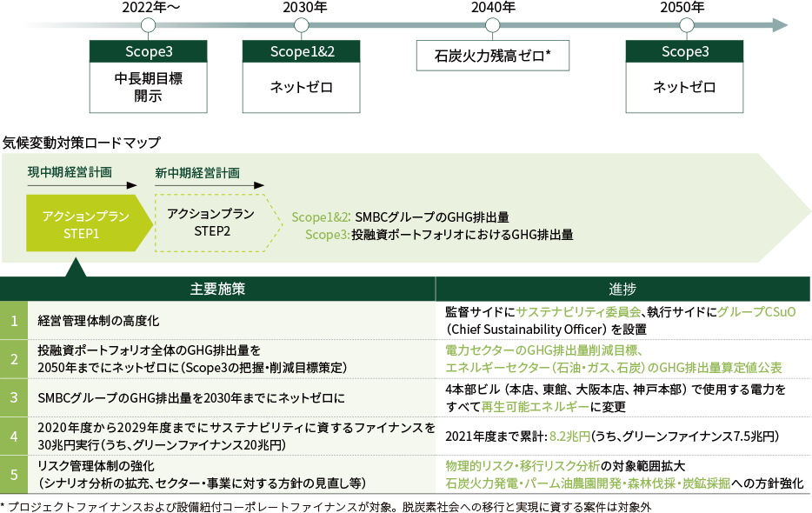
Task: Click row number 3 cell
Action: click(x=14, y=397)
